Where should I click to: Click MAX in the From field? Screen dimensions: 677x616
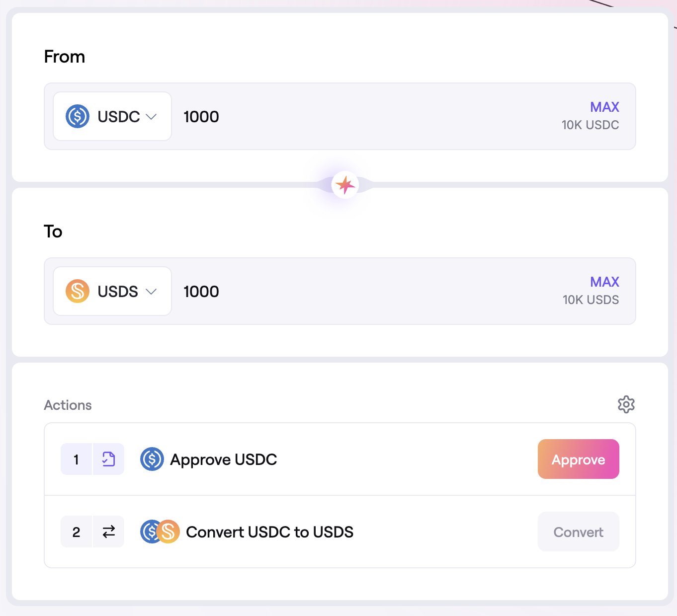(604, 107)
